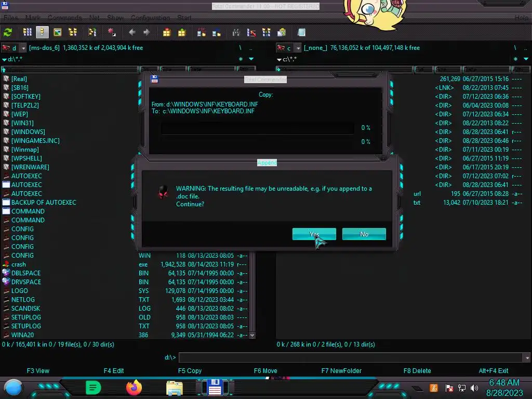Screen dimensions: 532x399
Task: Go back with the left arrow icon
Action: click(x=132, y=33)
